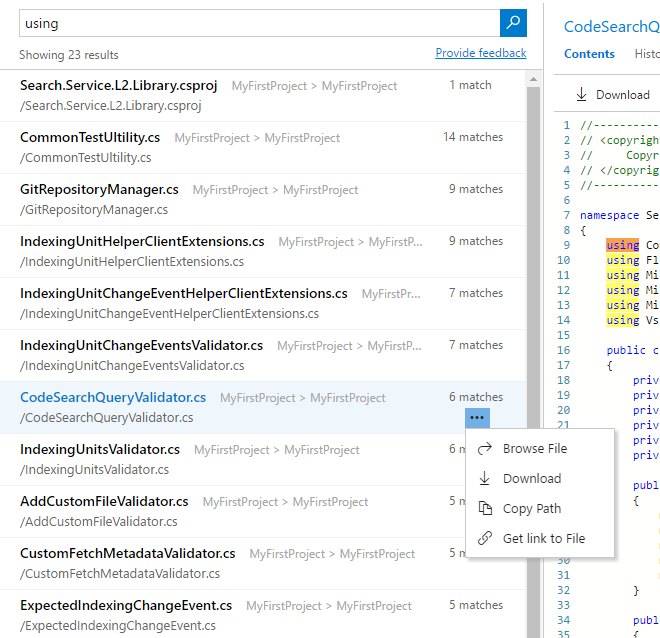
Task: Open IndexingUnitsValidator.cs result
Action: tap(232, 460)
